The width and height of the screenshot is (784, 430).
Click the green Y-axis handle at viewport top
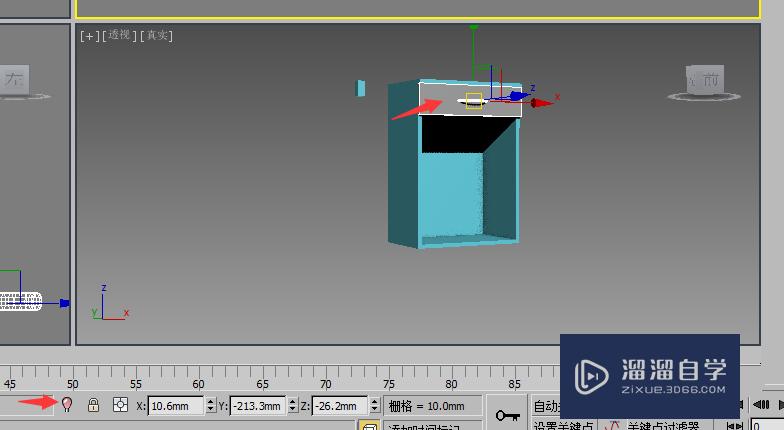pyautogui.click(x=474, y=27)
